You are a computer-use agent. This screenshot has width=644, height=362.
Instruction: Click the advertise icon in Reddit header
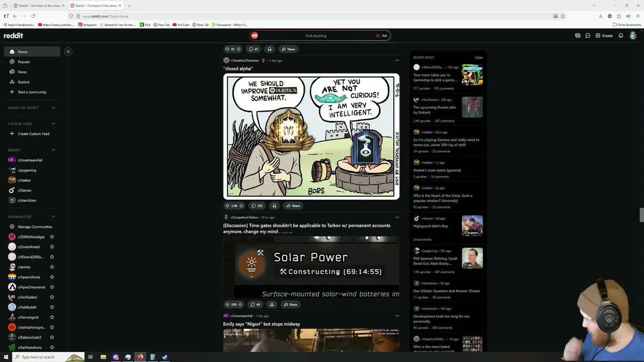pos(578,36)
